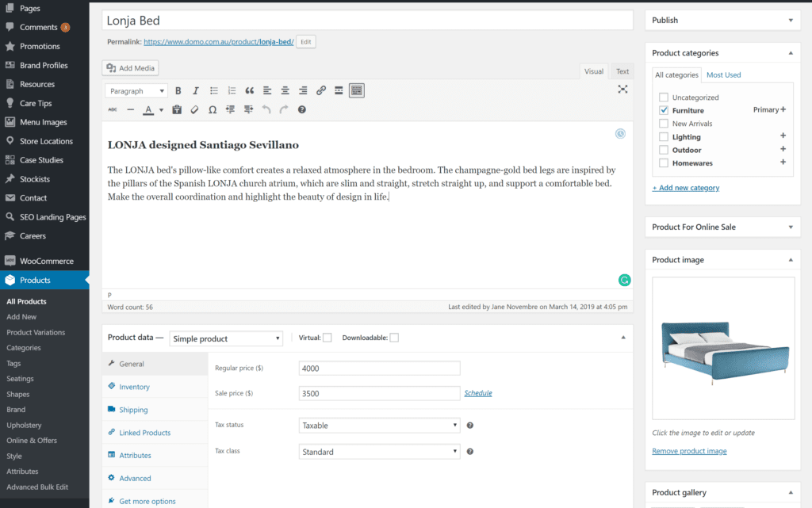Check the New Arrivals category
This screenshot has height=508, width=812.
tap(664, 124)
